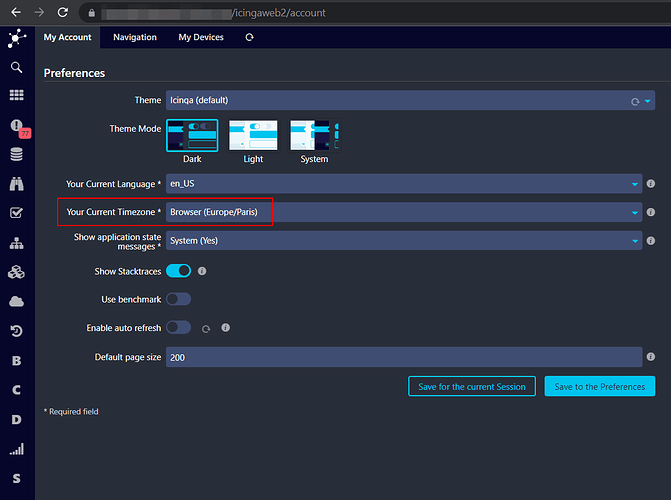The image size is (671, 500).
Task: Open the Theme dropdown Icinga (default)
Action: pos(410,100)
